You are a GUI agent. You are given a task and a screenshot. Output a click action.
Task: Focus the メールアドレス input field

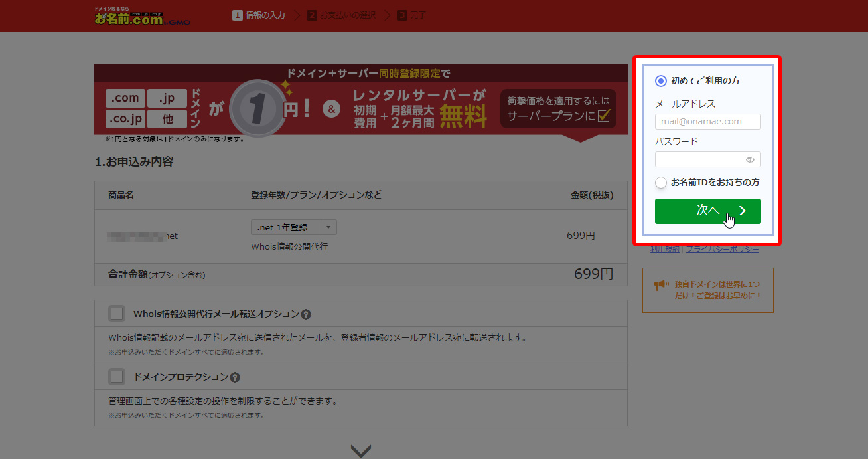pos(707,122)
